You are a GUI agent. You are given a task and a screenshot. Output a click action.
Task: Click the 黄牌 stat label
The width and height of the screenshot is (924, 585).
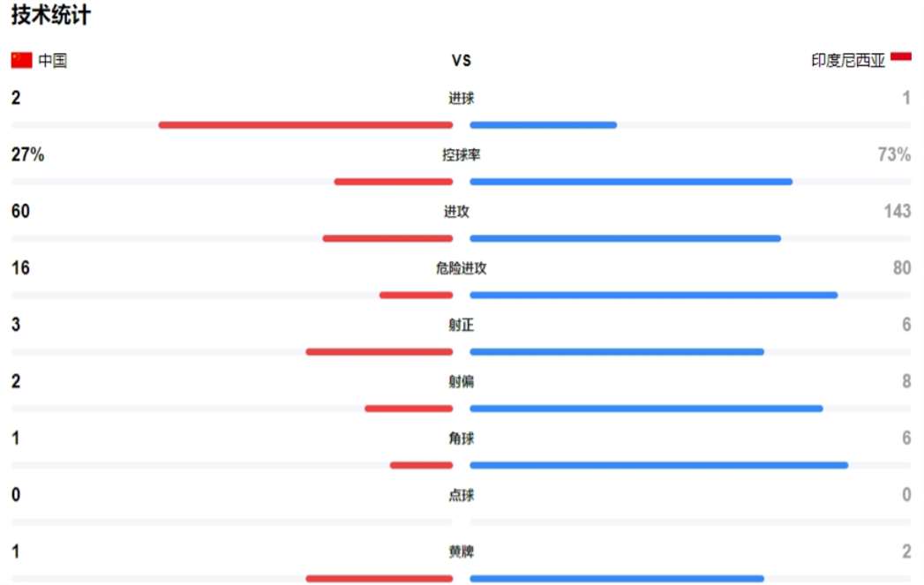tap(462, 551)
